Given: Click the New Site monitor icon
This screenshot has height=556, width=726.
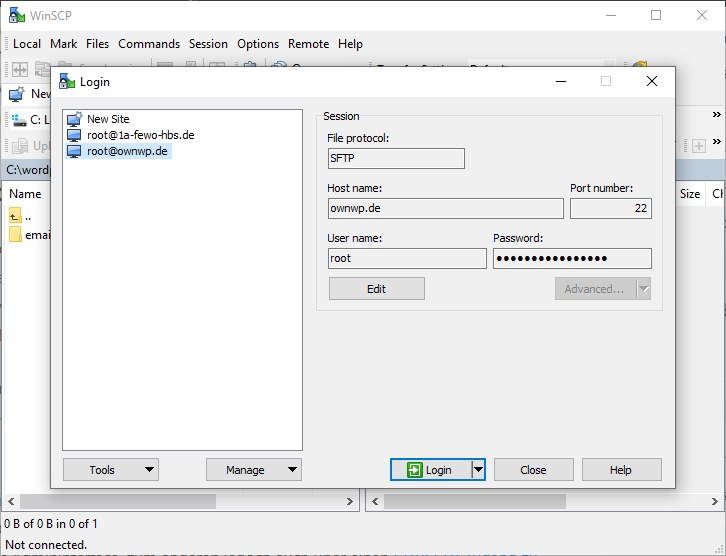Looking at the screenshot, I should pos(75,119).
